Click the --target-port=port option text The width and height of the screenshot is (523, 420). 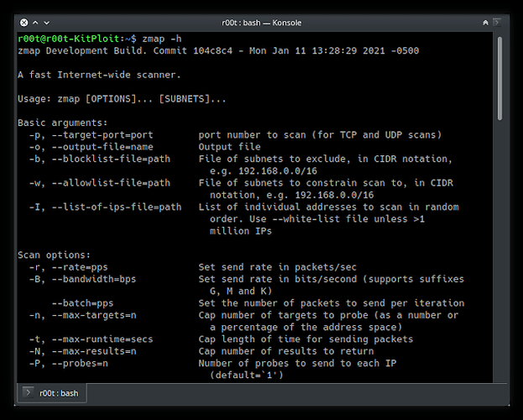(x=102, y=135)
